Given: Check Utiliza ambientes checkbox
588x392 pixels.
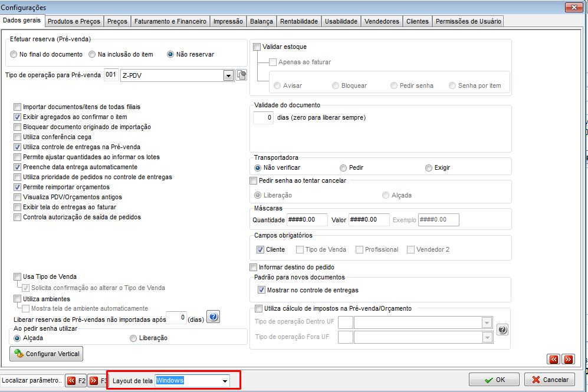Looking at the screenshot, I should pyautogui.click(x=17, y=299).
